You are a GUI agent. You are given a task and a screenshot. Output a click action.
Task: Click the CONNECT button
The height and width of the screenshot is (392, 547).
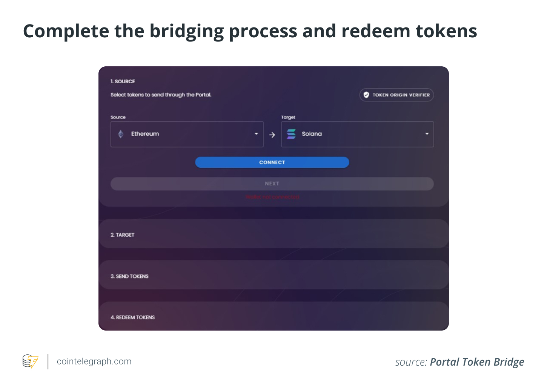point(272,162)
